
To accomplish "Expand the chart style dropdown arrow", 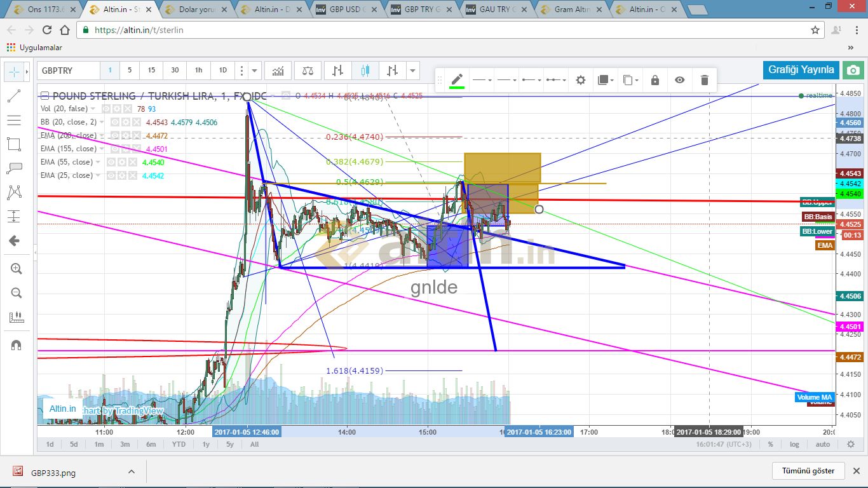I will [414, 71].
